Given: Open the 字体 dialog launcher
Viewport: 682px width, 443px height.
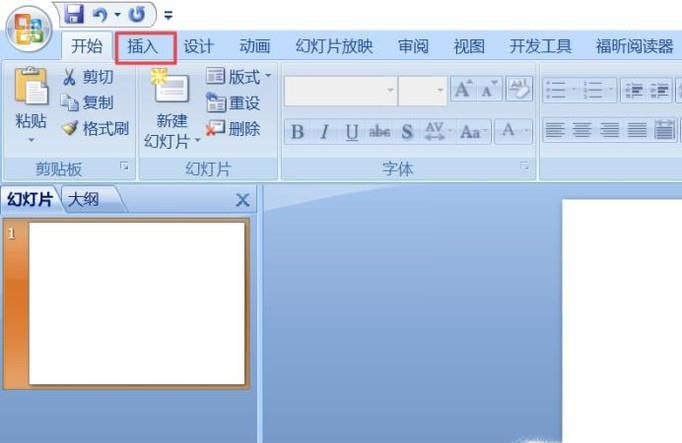Looking at the screenshot, I should pyautogui.click(x=524, y=166).
